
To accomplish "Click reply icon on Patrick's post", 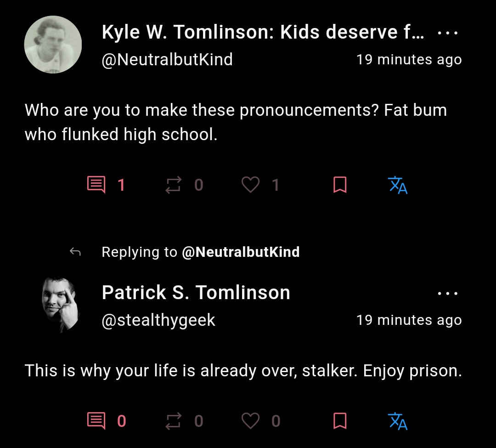I will pyautogui.click(x=96, y=421).
